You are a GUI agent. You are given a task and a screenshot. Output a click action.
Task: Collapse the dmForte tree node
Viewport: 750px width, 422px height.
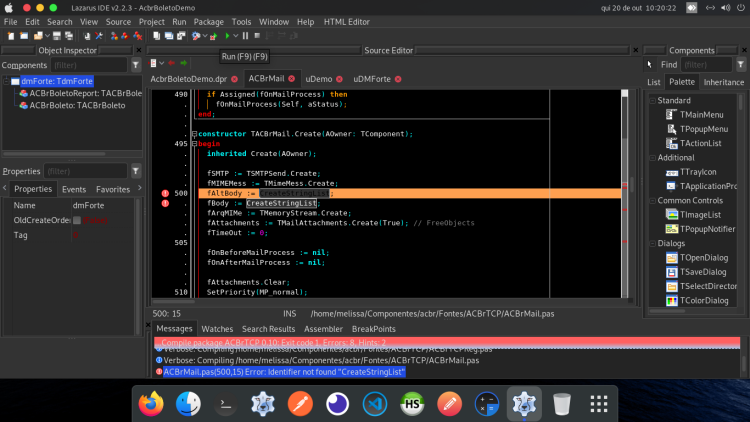(x=6, y=81)
